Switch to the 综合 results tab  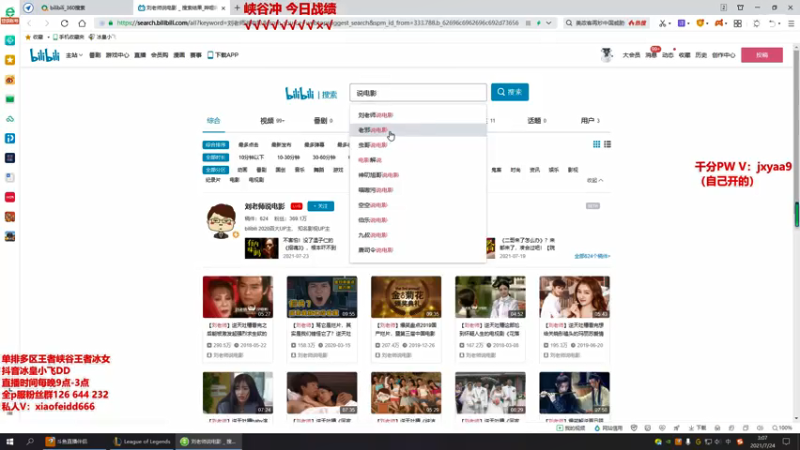(213, 121)
